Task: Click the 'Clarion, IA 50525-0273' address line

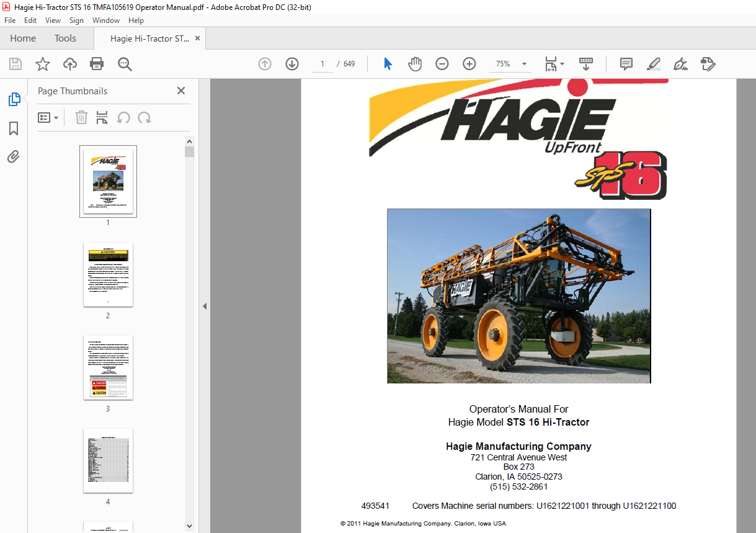Action: [518, 477]
